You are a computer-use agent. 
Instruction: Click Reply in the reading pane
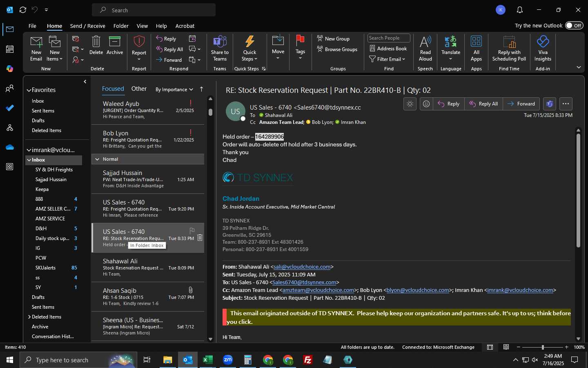tap(449, 104)
